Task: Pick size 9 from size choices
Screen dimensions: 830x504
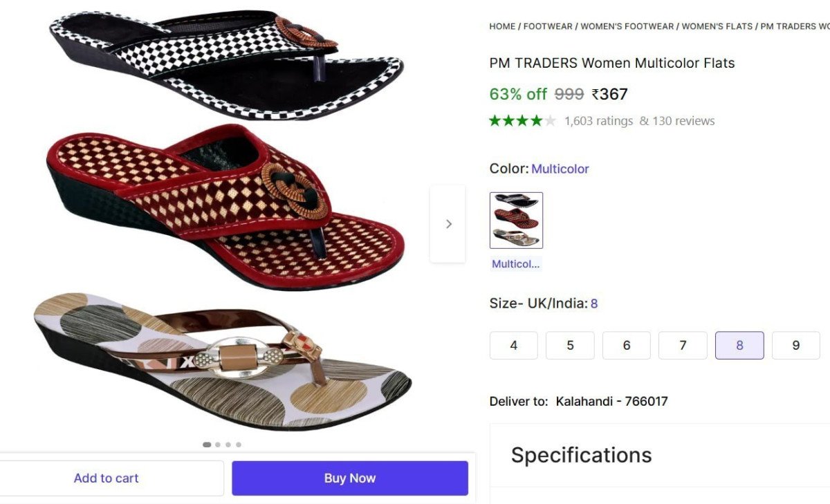Action: tap(795, 345)
